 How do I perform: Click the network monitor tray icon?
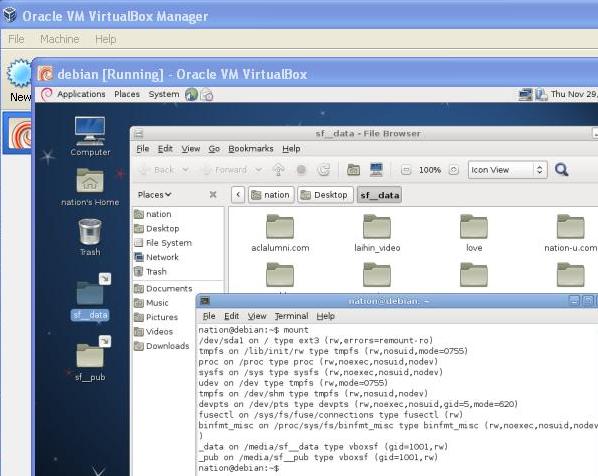525,94
